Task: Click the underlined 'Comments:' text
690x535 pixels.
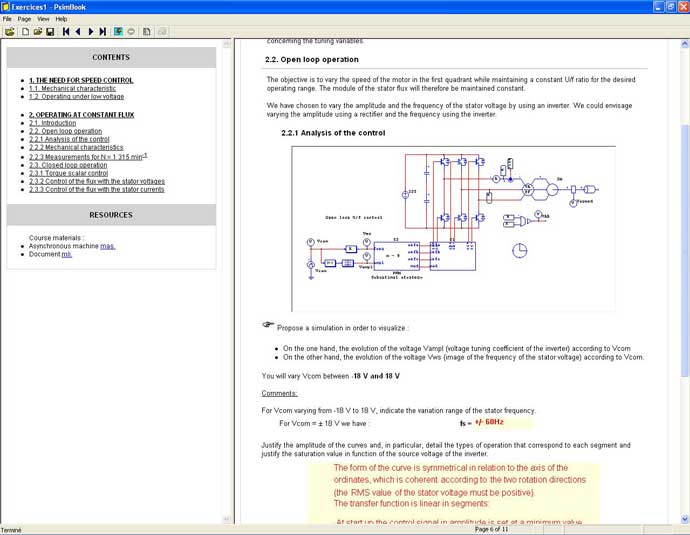Action: point(279,393)
